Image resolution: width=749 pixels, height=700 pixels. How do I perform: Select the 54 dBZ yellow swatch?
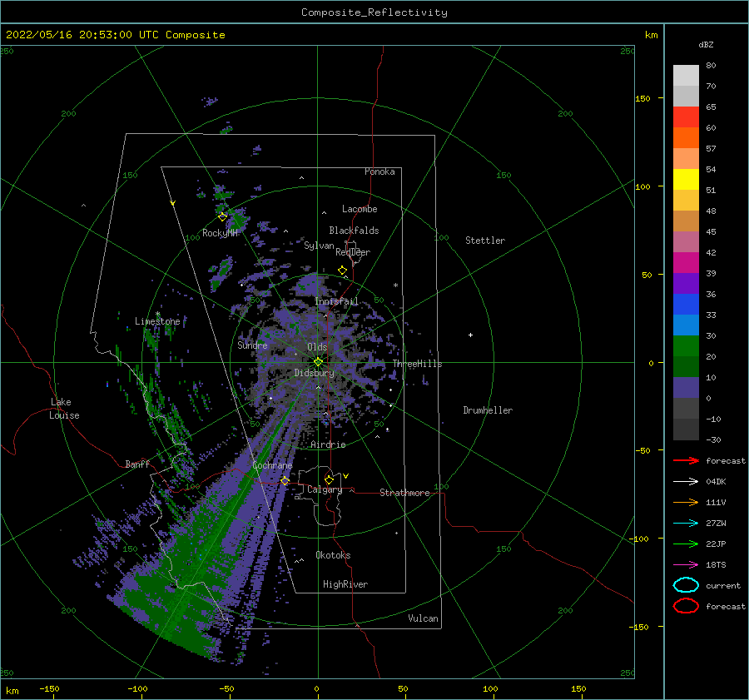(686, 179)
